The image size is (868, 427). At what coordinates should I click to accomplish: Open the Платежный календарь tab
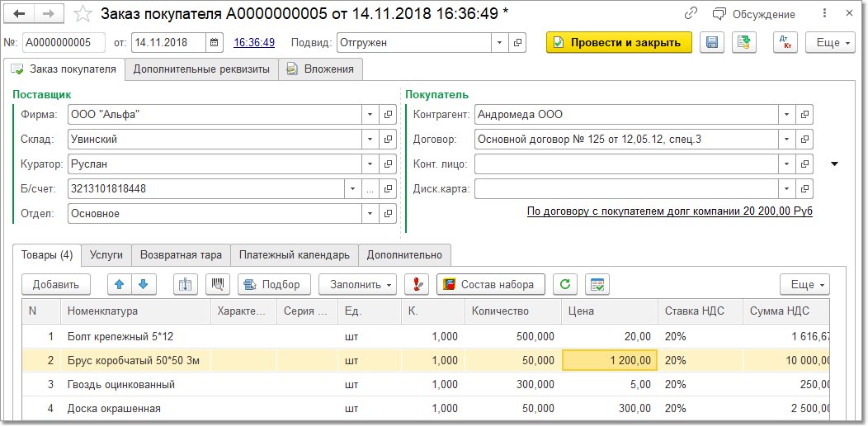(x=295, y=255)
